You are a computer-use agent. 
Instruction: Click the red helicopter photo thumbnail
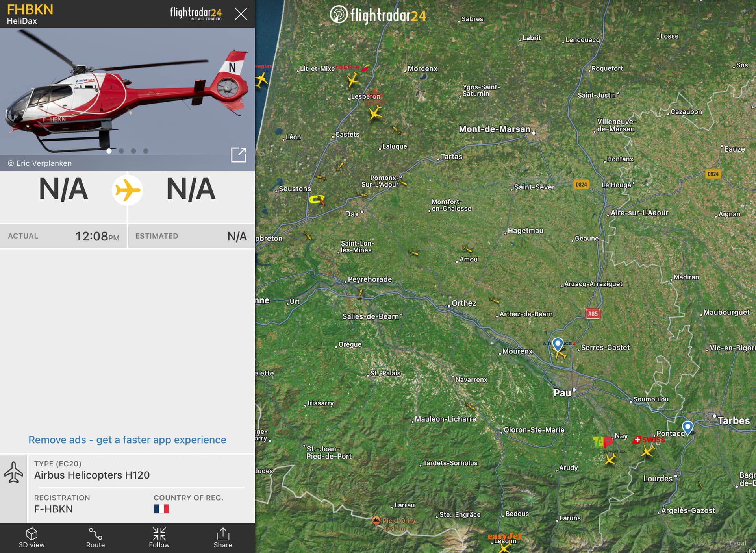tap(127, 91)
